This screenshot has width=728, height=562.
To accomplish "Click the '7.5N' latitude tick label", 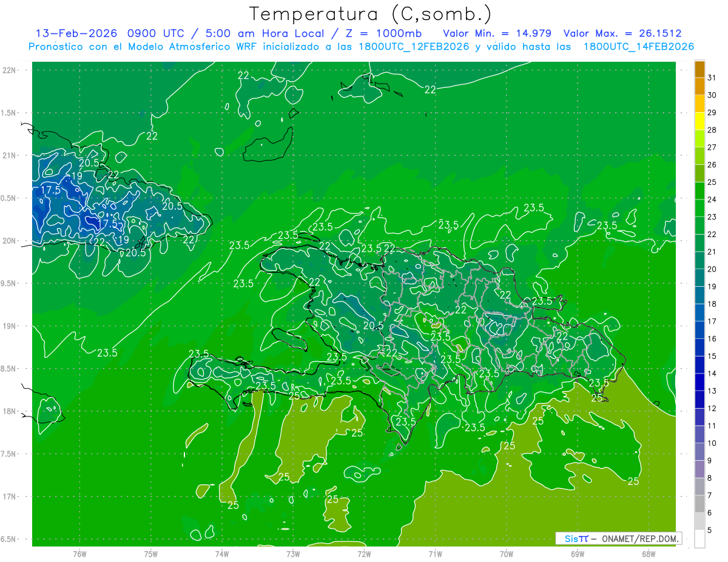I will tap(9, 454).
